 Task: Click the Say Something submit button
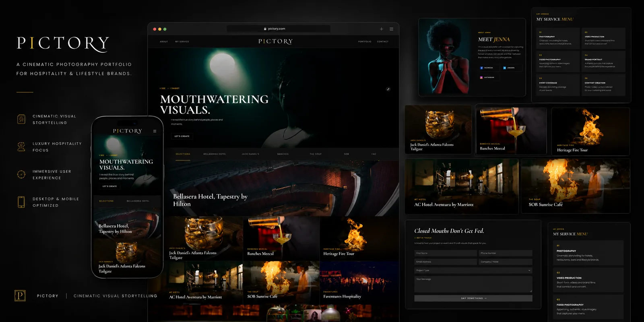(x=473, y=298)
